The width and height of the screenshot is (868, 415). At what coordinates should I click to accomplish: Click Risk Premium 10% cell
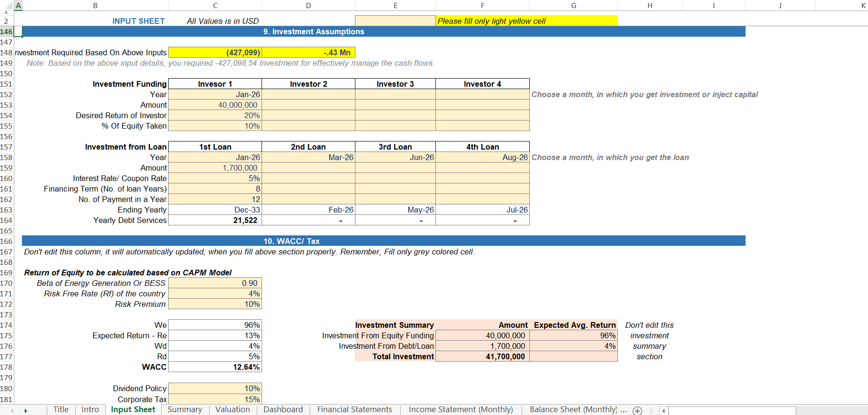click(215, 304)
